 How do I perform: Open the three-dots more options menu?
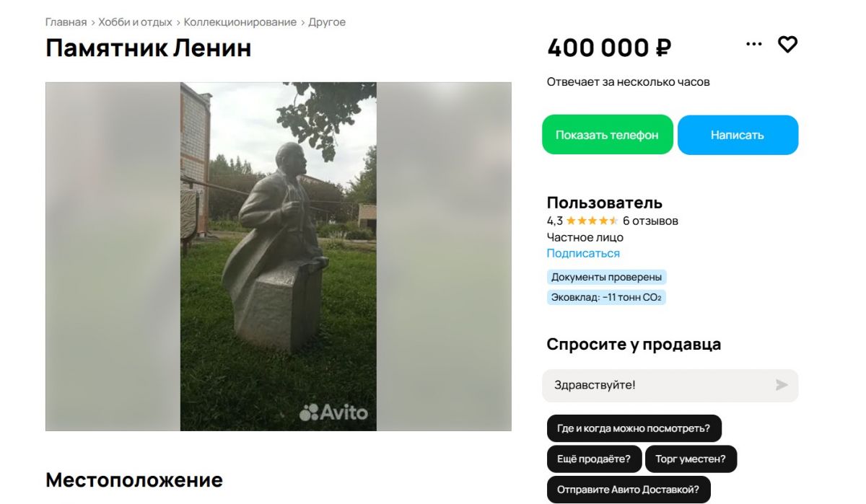click(754, 45)
